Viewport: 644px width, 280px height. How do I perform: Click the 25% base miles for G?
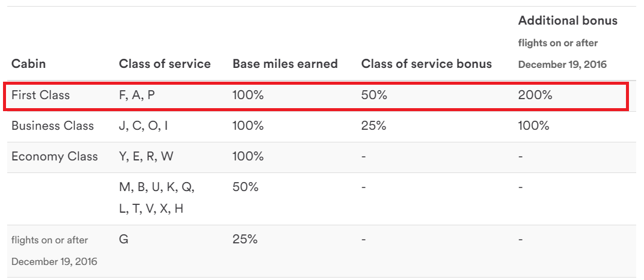(x=245, y=239)
